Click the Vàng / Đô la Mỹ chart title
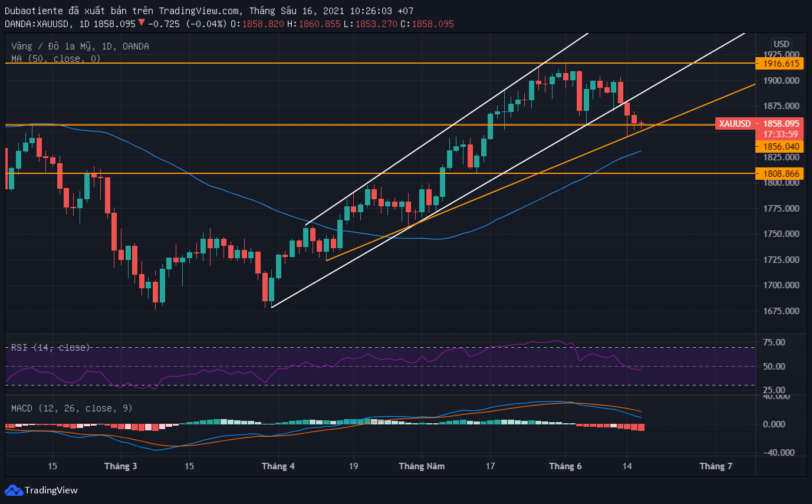Screen dimensions: 812x504 click(x=80, y=46)
